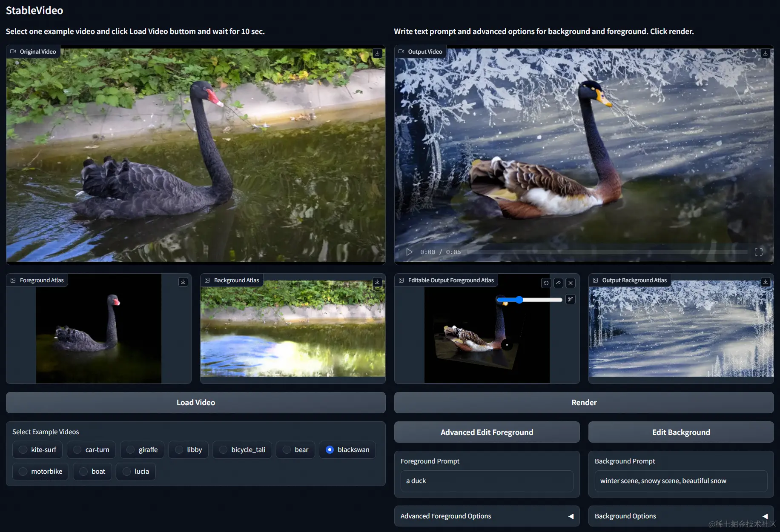Pick the bicycle_tali example video
The height and width of the screenshot is (532, 780).
(x=242, y=449)
